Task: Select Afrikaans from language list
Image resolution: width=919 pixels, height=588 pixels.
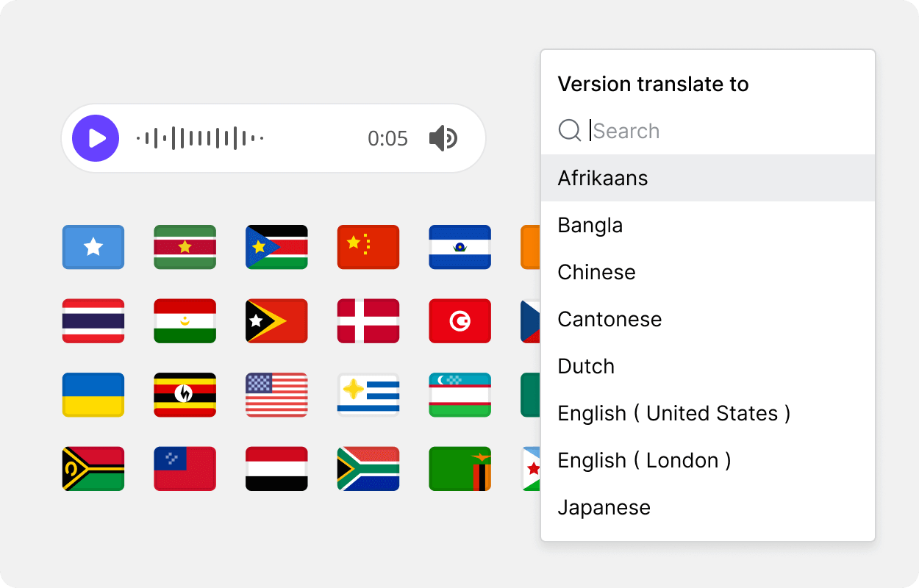Action: point(708,178)
